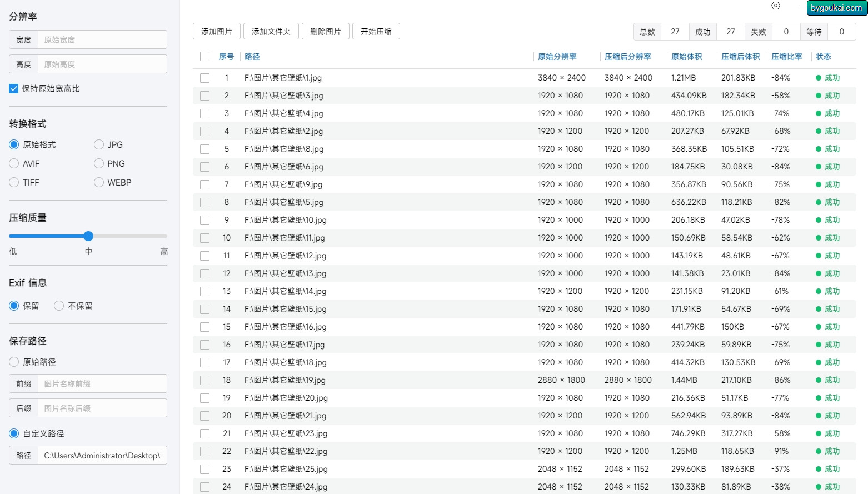
Task: Click the 2880 × 1800 original resolution cell
Action: 561,380
